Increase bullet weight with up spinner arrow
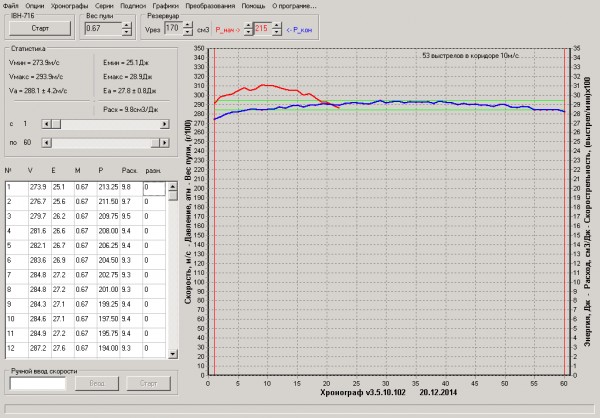 (127, 25)
